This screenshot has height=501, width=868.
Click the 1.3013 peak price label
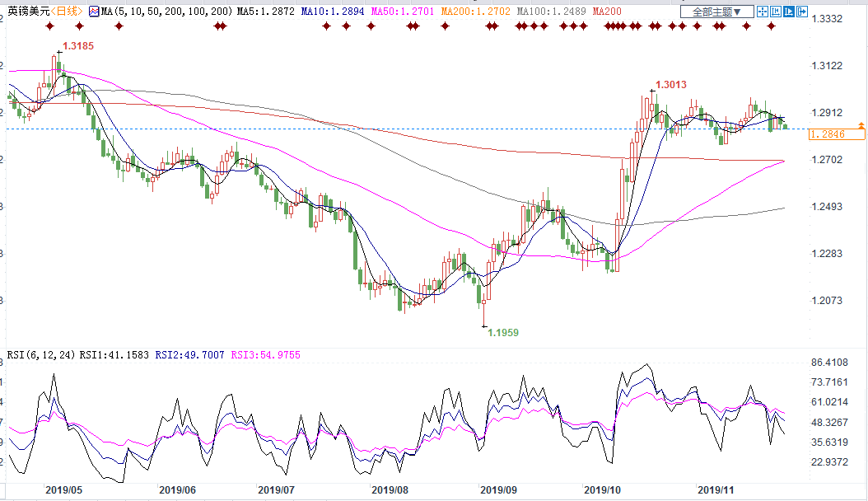click(670, 85)
